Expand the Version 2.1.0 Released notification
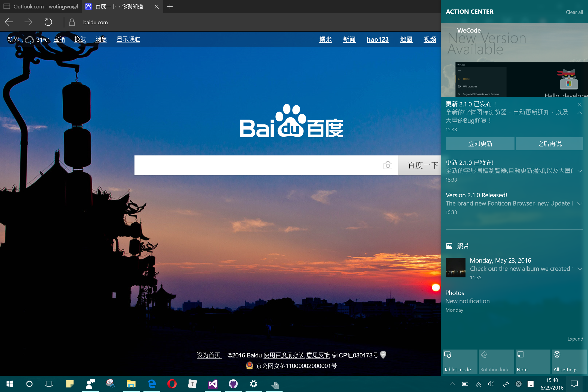The width and height of the screenshot is (588, 392). click(x=580, y=204)
